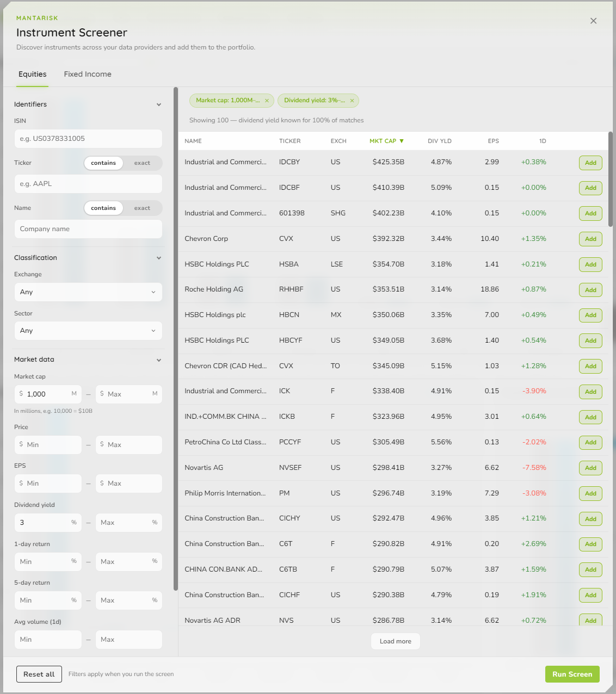Set Ticker match to exact

pyautogui.click(x=142, y=163)
